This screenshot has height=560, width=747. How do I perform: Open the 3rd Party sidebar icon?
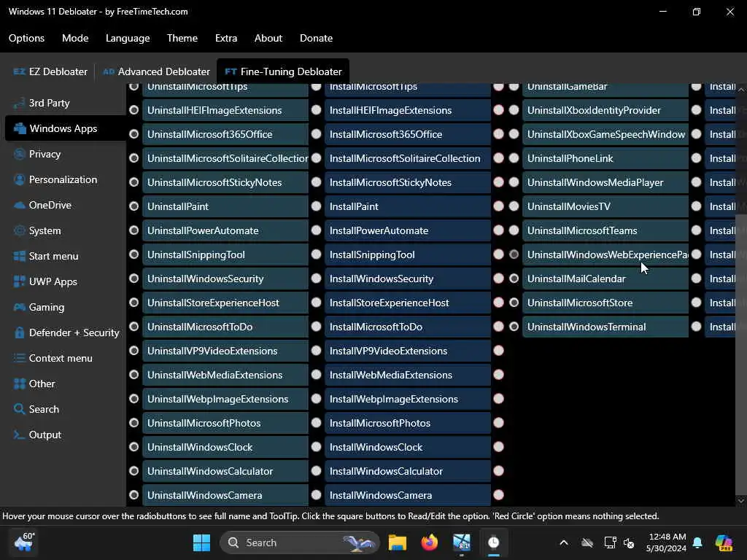19,103
